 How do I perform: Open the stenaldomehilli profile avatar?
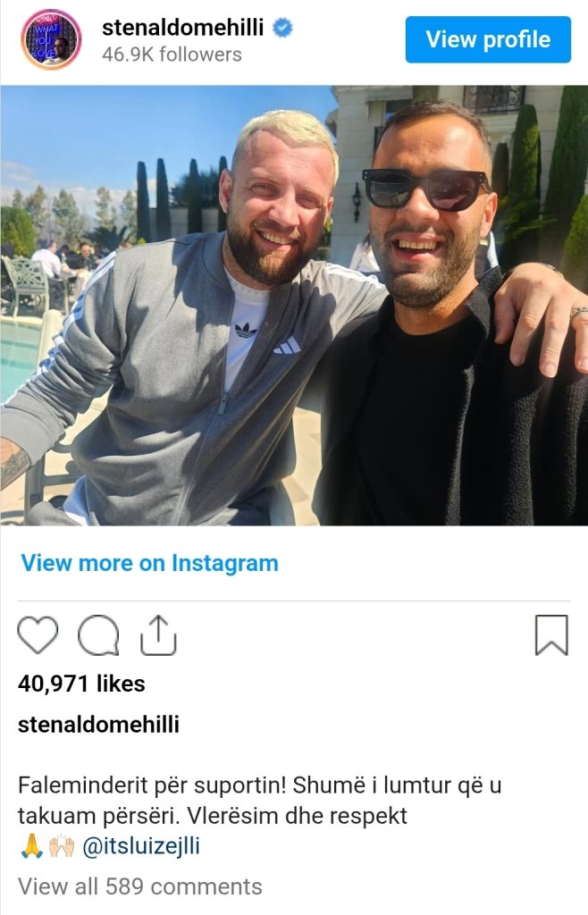click(51, 39)
